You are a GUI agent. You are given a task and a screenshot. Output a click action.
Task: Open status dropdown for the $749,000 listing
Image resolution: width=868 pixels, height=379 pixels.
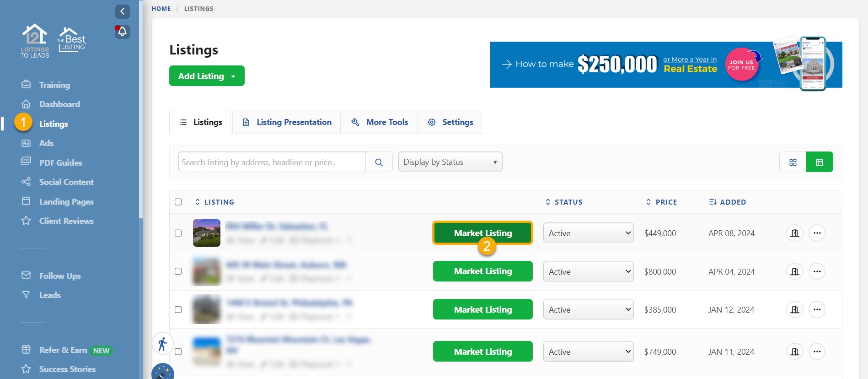click(589, 352)
